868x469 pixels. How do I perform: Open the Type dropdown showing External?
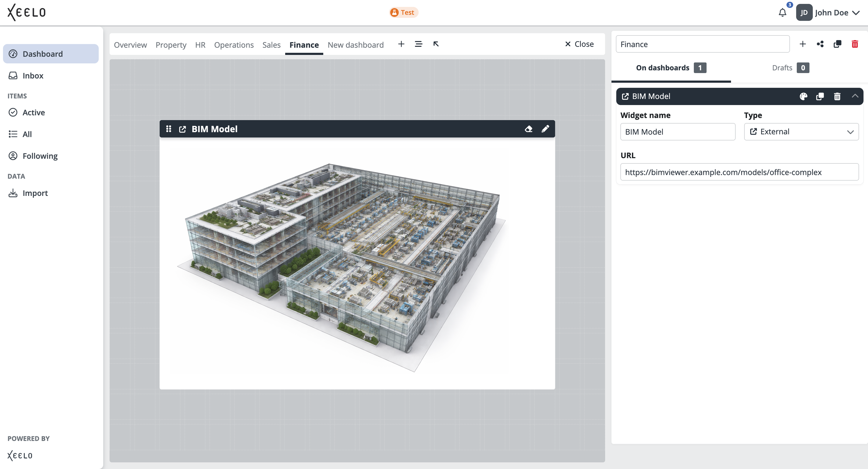(x=801, y=132)
